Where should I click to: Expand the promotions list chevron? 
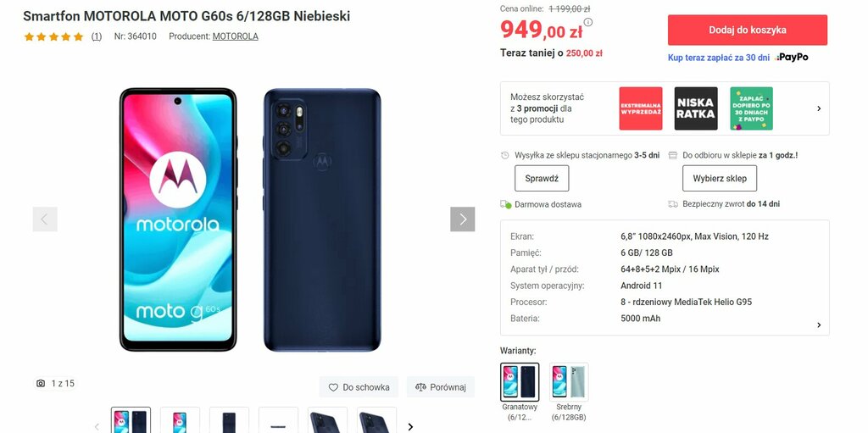tap(819, 108)
